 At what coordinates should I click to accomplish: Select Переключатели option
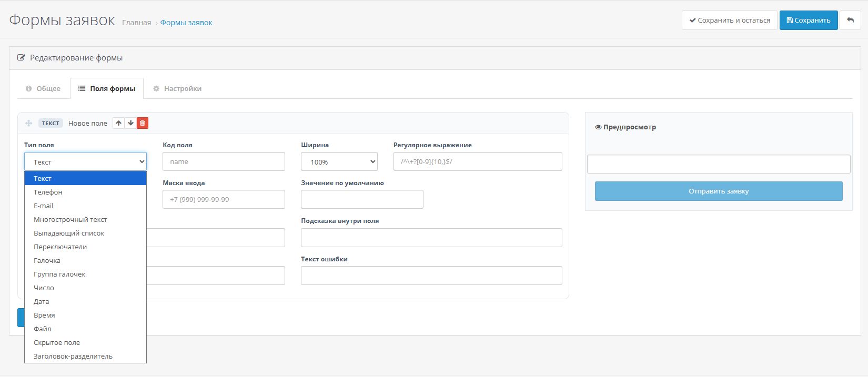coord(85,247)
